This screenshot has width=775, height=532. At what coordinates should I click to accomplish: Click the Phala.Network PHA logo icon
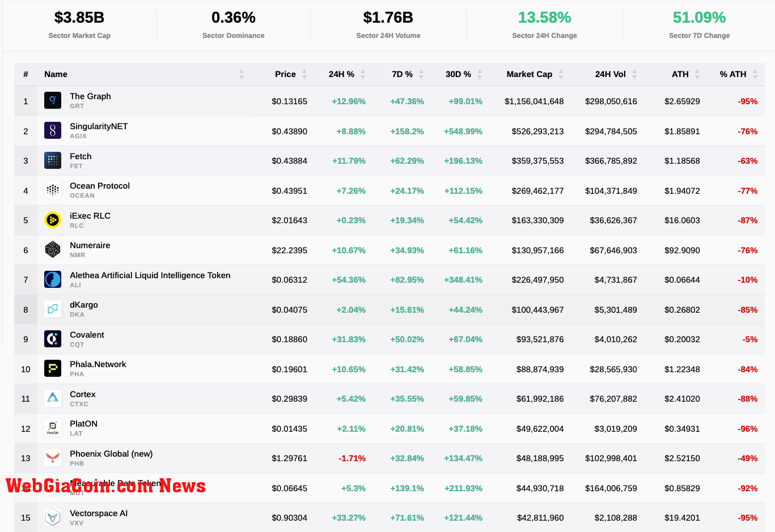click(53, 369)
